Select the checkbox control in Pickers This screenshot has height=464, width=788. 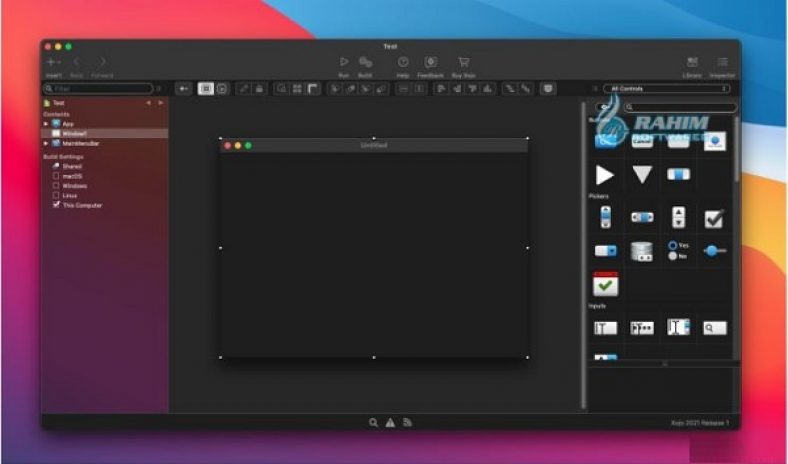714,218
